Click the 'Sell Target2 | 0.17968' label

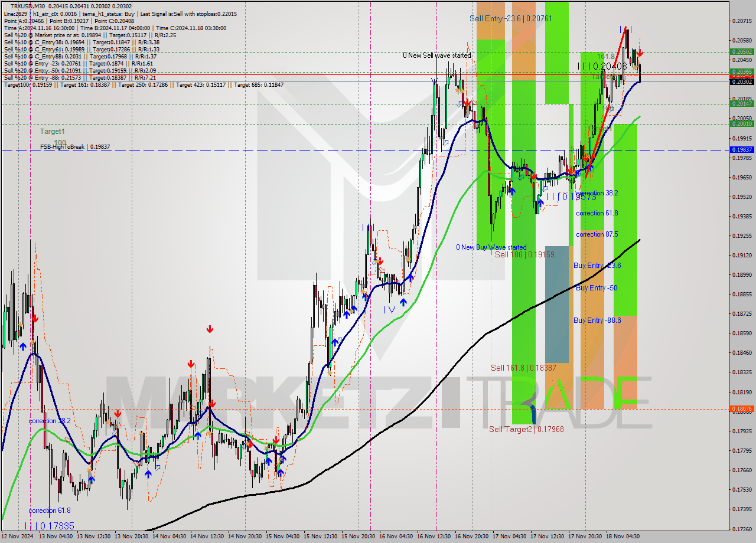[526, 429]
